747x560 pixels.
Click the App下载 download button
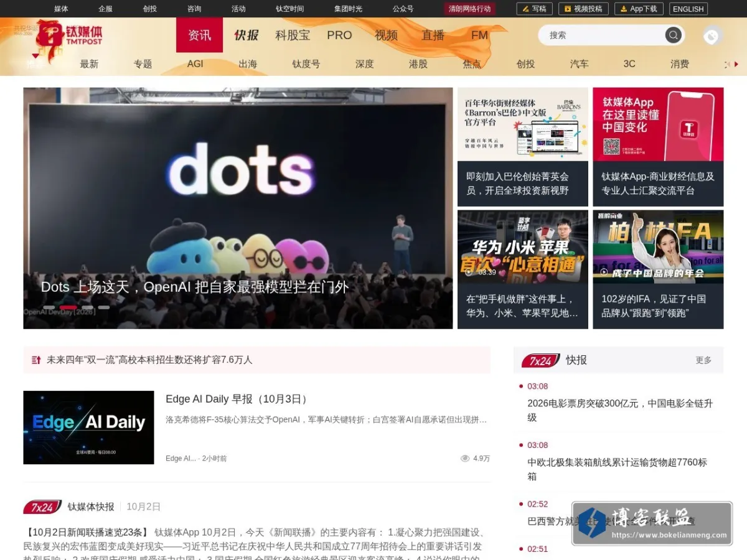tap(639, 9)
